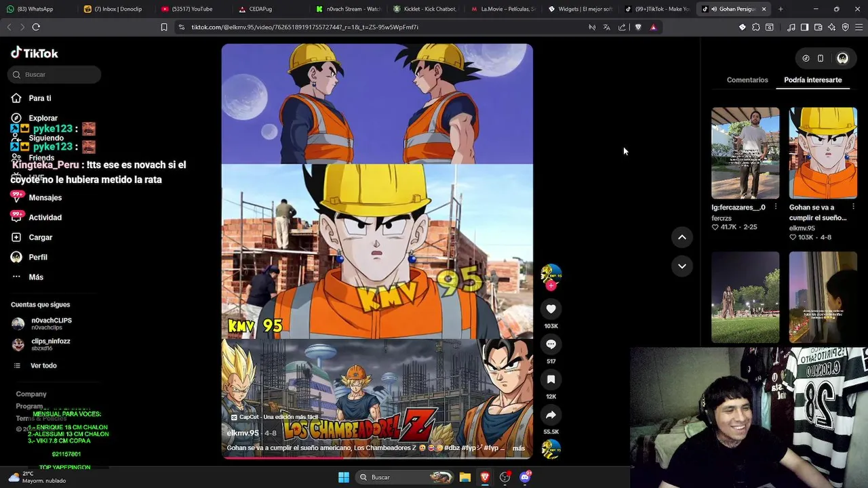The height and width of the screenshot is (488, 868).
Task: Switch to the Podría interesarte tab
Action: pyautogui.click(x=812, y=80)
